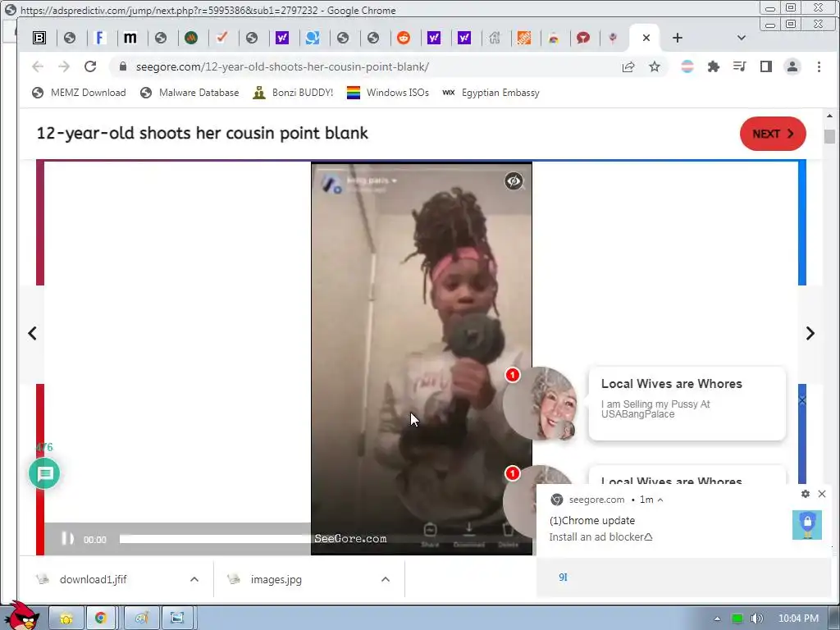840x630 pixels.
Task: Show hidden system tray icons
Action: [x=717, y=619]
